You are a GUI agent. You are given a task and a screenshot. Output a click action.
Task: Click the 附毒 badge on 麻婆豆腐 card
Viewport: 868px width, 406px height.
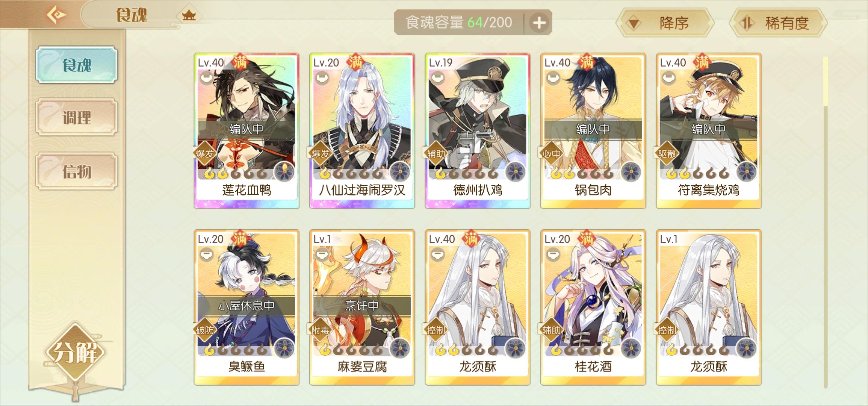point(320,330)
